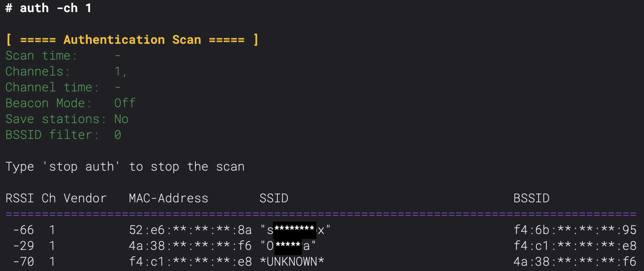Click the Authentication Scan header title
This screenshot has width=644, height=271.
tap(132, 40)
